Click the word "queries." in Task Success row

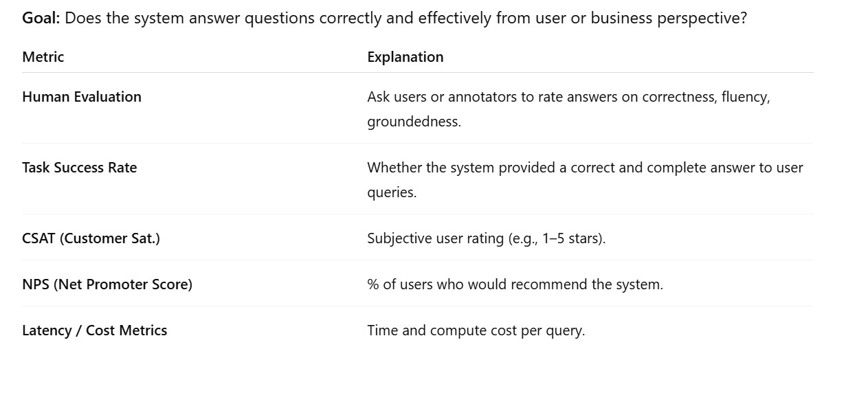392,192
